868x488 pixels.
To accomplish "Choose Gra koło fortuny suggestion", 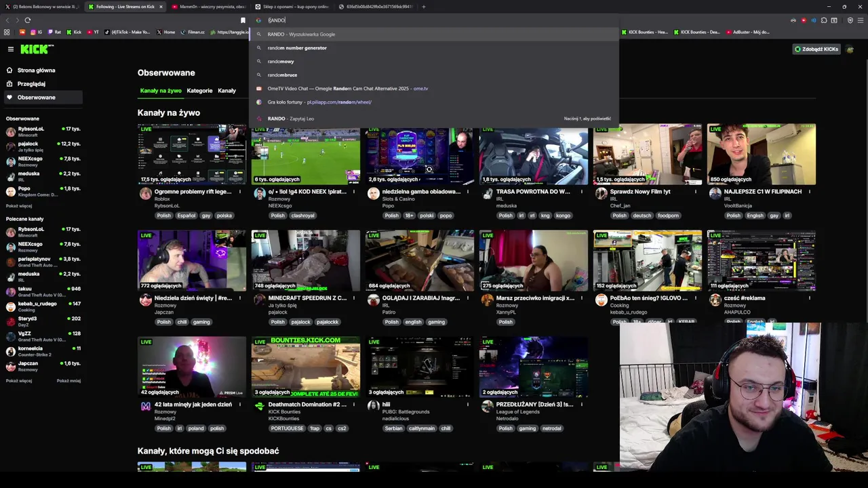I will [434, 102].
